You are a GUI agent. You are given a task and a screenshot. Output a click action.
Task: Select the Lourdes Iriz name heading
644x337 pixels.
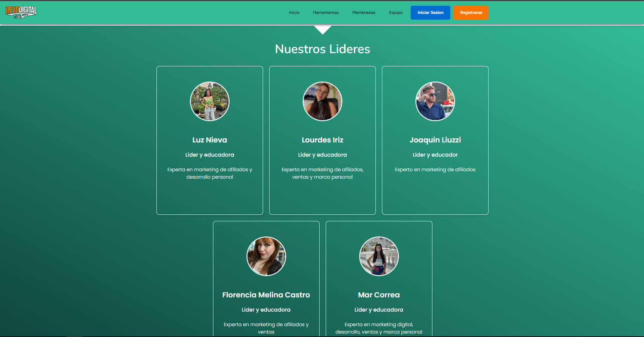(x=322, y=140)
